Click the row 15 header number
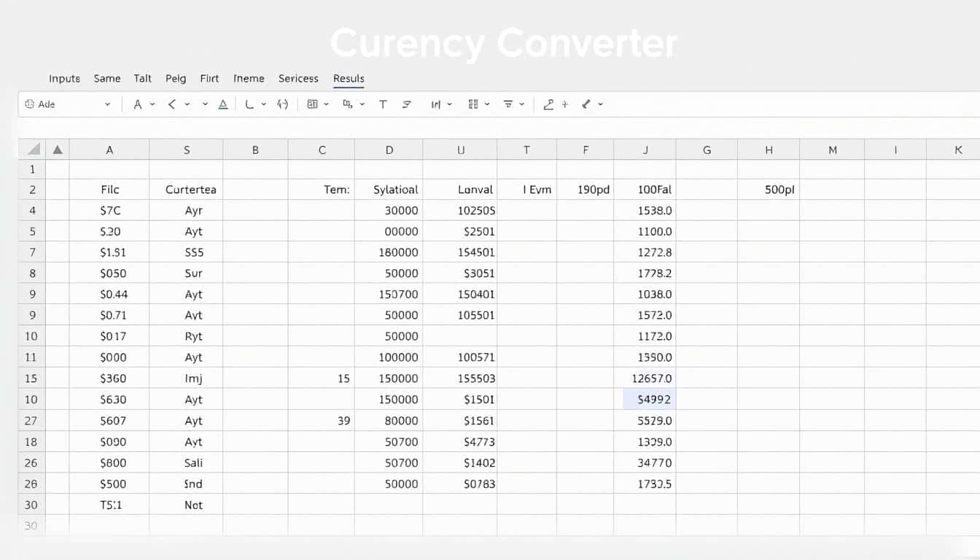 31,378
